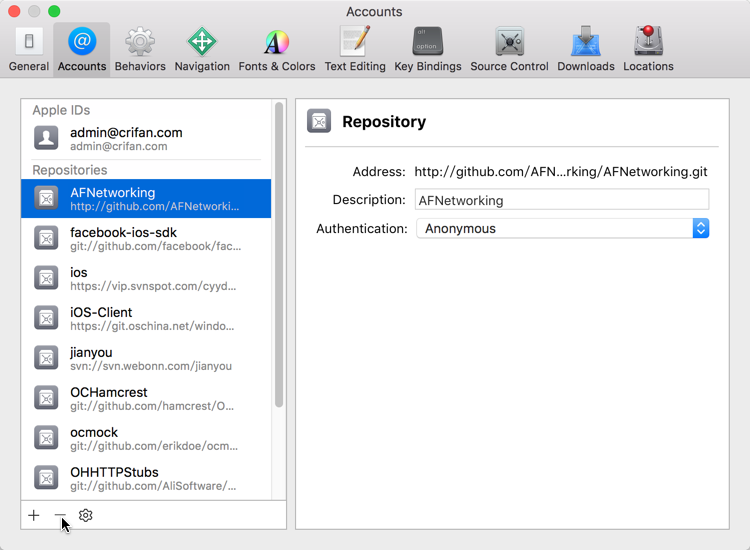Close the Accounts window with red button
This screenshot has height=550, width=750.
14,11
